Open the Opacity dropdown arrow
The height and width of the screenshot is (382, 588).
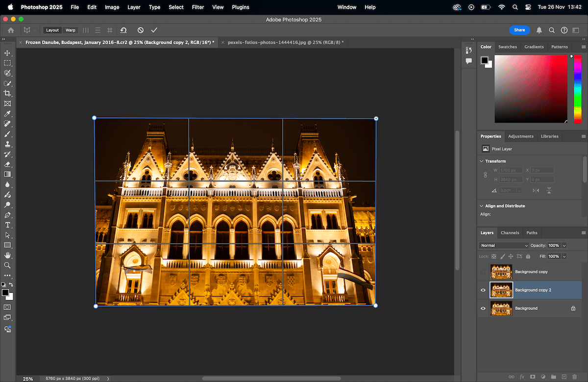(564, 245)
